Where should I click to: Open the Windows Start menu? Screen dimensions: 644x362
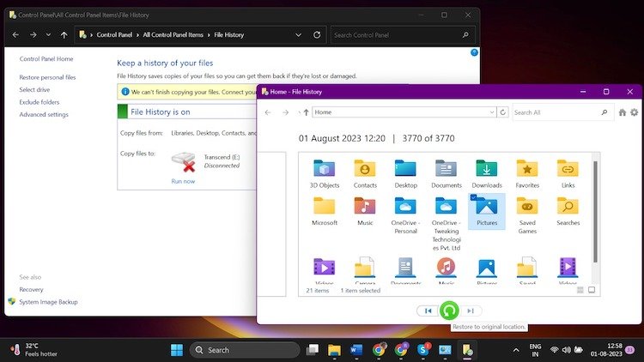click(177, 350)
